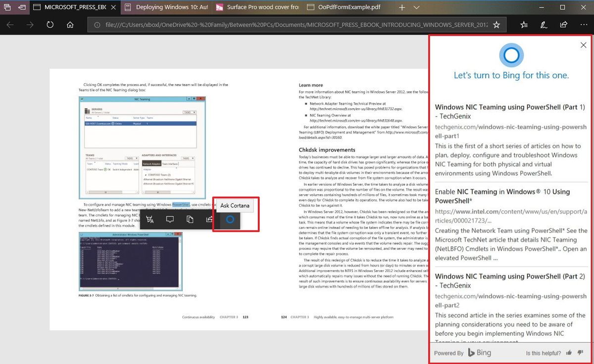The width and height of the screenshot is (594, 364).
Task: Click the highlight icon in the selection toolbar
Action: pyautogui.click(x=150, y=219)
